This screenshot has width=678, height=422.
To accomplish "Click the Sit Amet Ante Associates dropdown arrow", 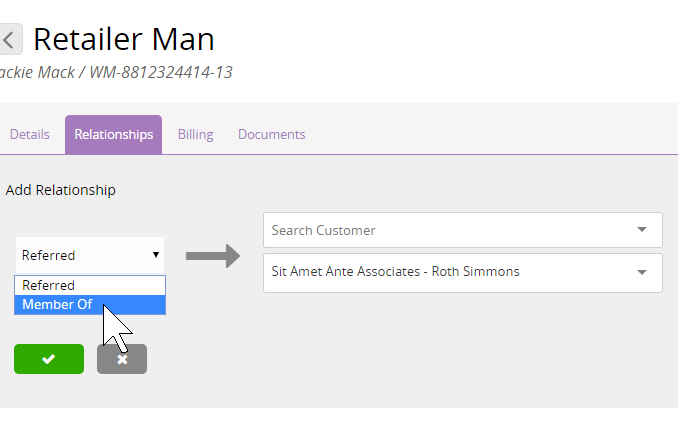I will coord(642,272).
